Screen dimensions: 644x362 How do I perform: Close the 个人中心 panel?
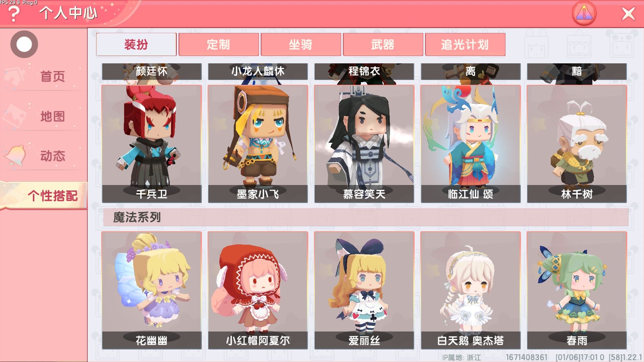click(628, 14)
